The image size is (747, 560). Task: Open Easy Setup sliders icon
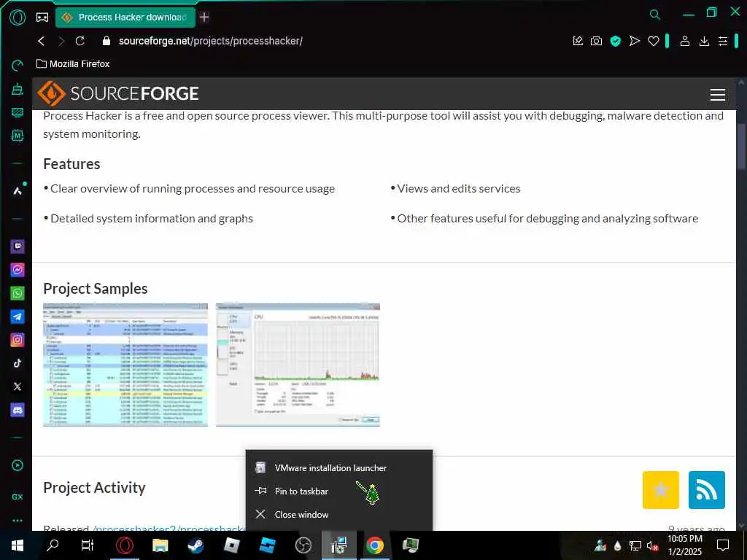tap(723, 41)
